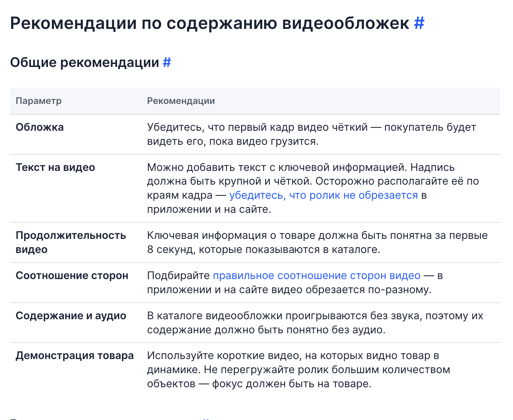Click the «Демонстрация товара» row label

coord(75,356)
